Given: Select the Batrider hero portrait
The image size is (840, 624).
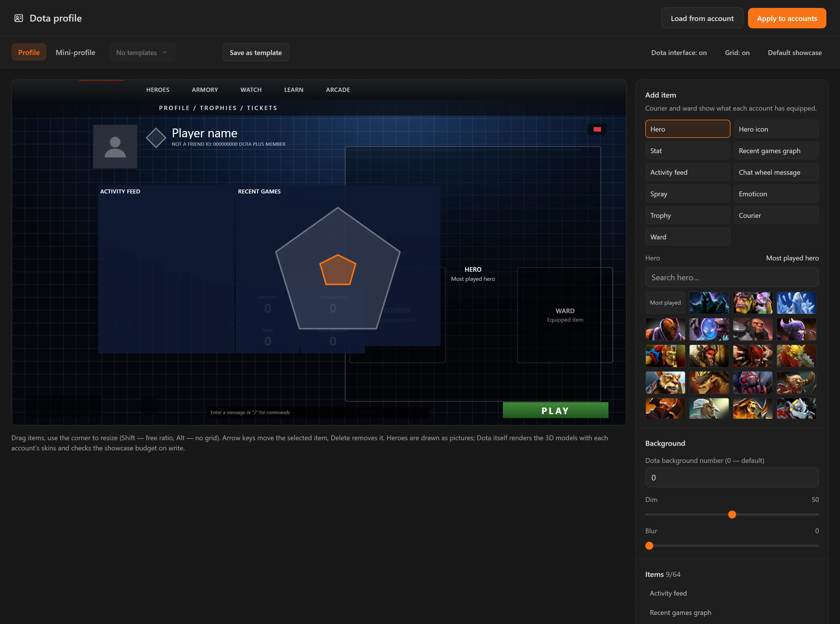Looking at the screenshot, I should click(665, 356).
